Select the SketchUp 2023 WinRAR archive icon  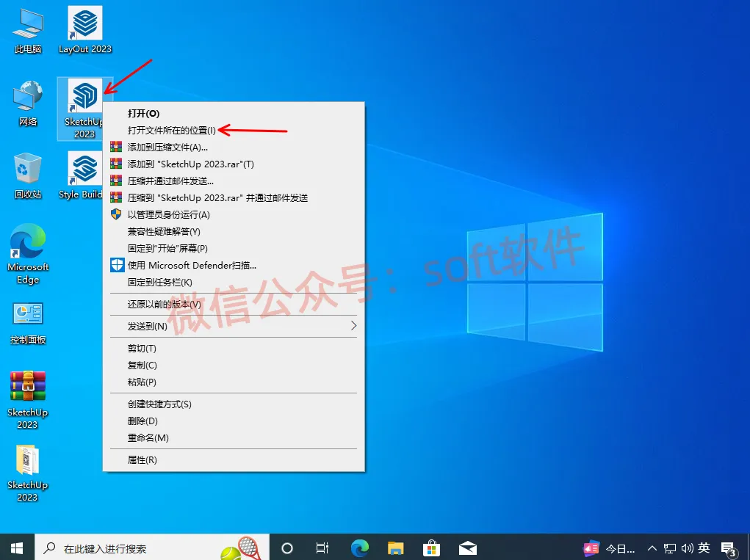pos(28,400)
